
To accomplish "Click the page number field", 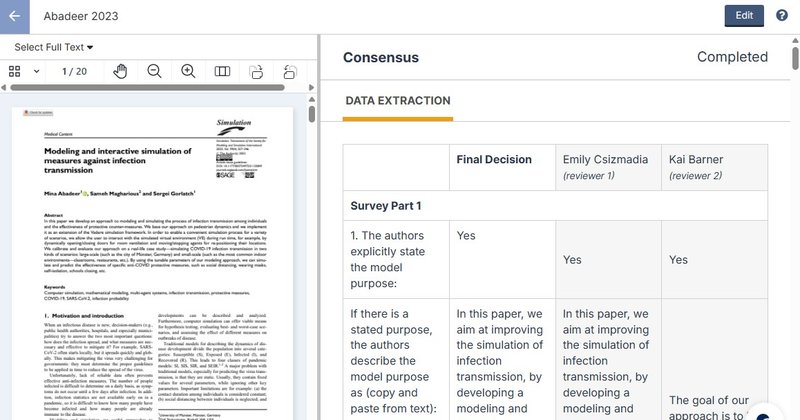I will 74,71.
